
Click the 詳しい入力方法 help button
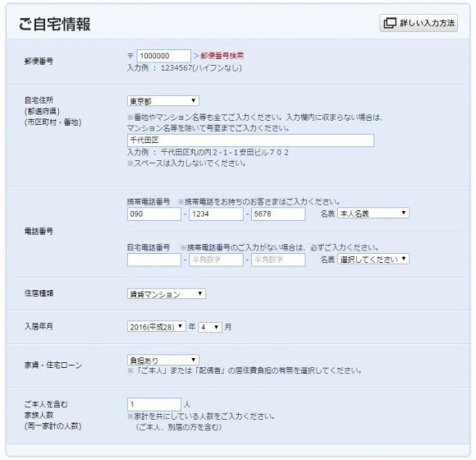click(419, 23)
